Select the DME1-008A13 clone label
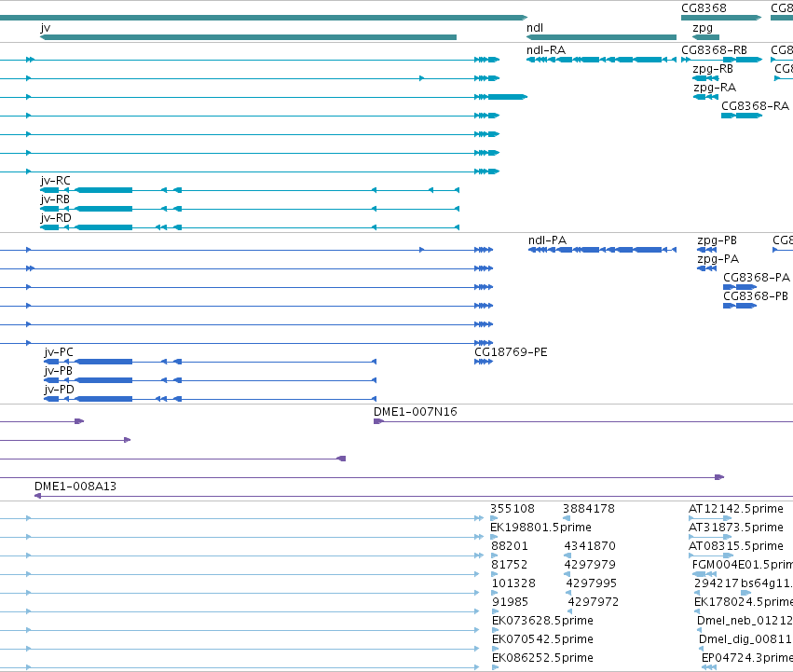 (x=75, y=487)
